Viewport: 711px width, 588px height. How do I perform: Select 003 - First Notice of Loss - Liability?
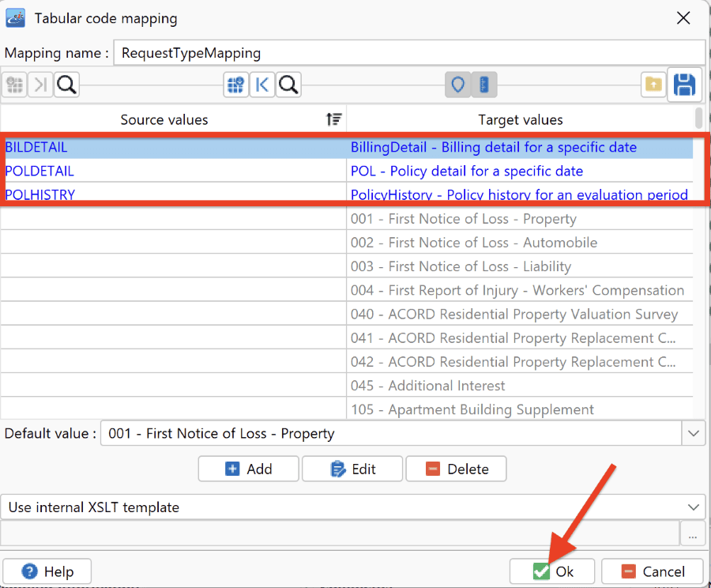click(520, 266)
